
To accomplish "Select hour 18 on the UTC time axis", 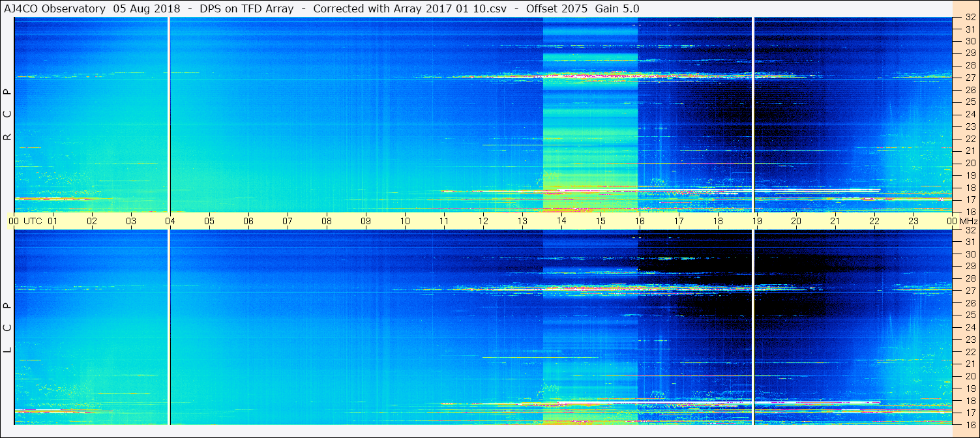I will coord(718,221).
